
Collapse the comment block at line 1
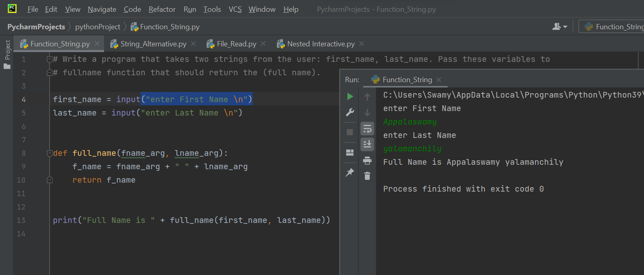tap(50, 59)
